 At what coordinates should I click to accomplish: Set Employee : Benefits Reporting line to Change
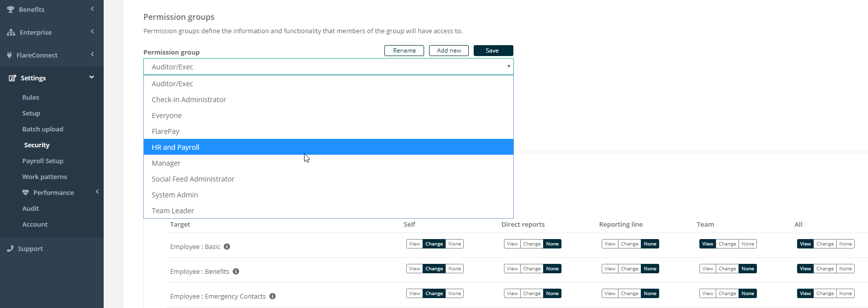pos(630,269)
